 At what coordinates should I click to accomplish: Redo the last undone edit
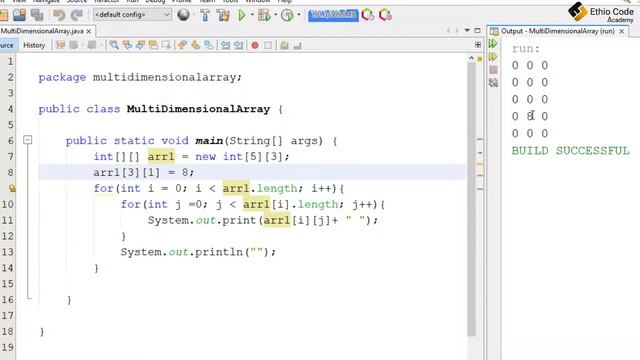(77, 16)
